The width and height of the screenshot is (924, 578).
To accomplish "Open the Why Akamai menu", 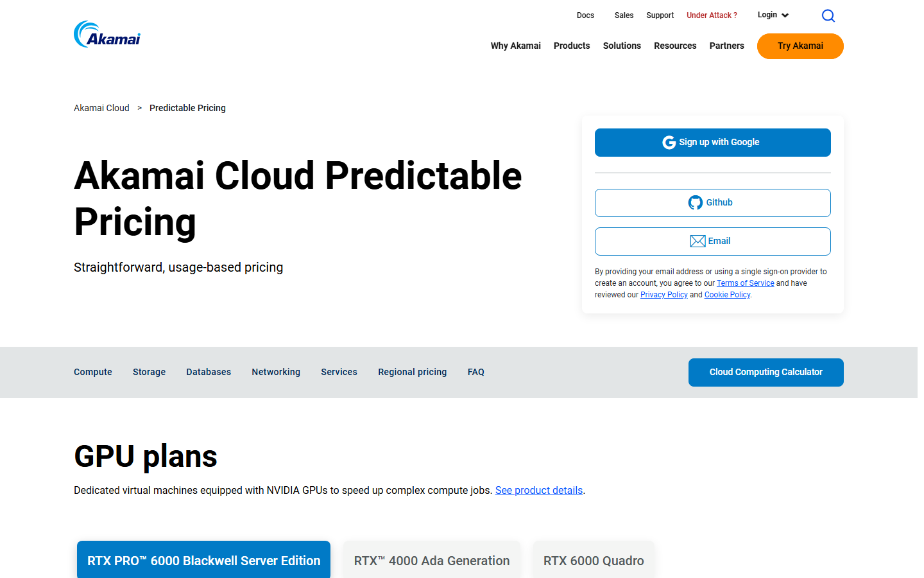I will [515, 46].
